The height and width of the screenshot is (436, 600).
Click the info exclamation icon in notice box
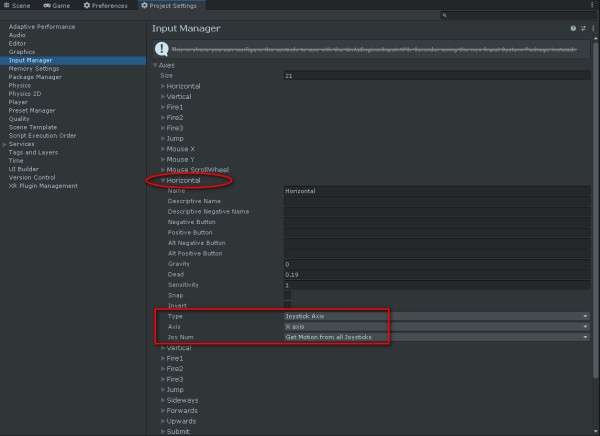(x=162, y=48)
